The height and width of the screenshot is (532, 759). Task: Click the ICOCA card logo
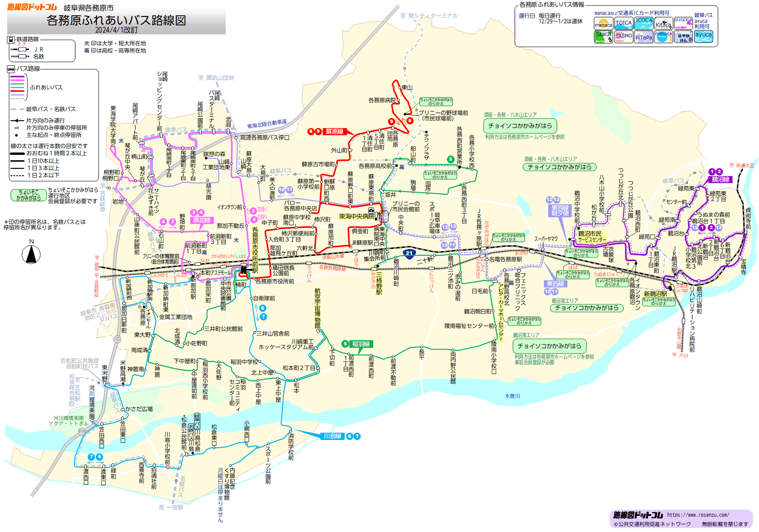coord(644,23)
